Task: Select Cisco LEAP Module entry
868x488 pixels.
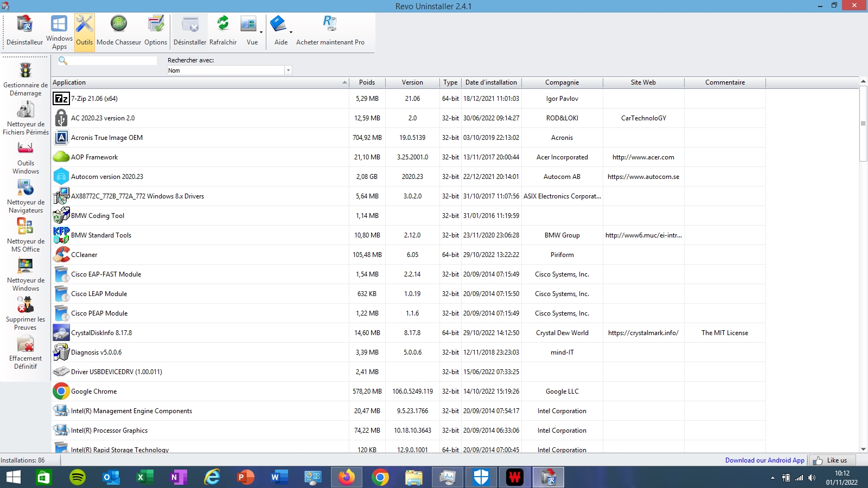Action: 409,294
